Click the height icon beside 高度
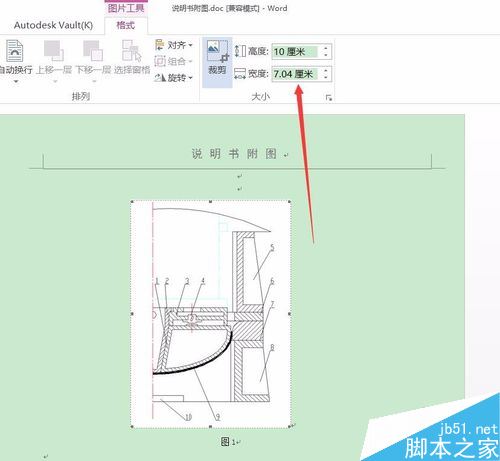 [x=240, y=51]
